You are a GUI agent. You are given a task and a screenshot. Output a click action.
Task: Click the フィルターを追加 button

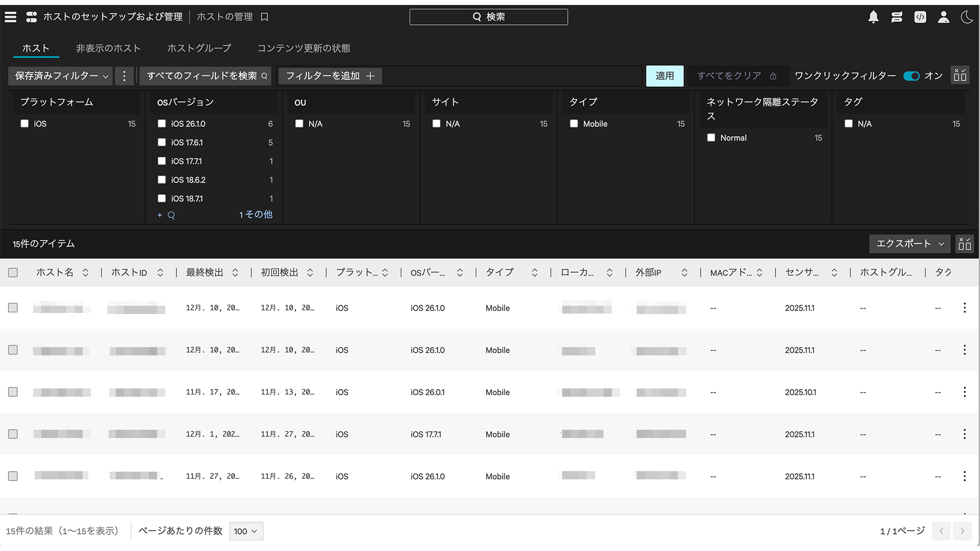[x=330, y=76]
